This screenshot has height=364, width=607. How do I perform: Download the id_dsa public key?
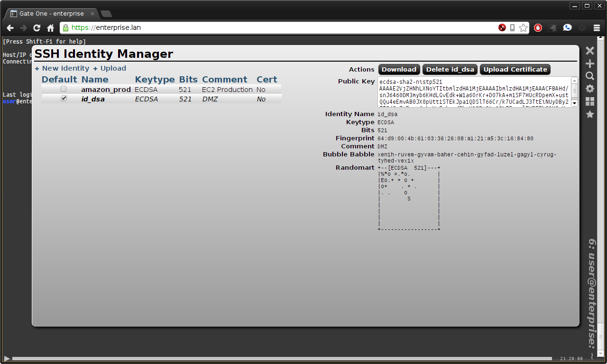[x=399, y=69]
